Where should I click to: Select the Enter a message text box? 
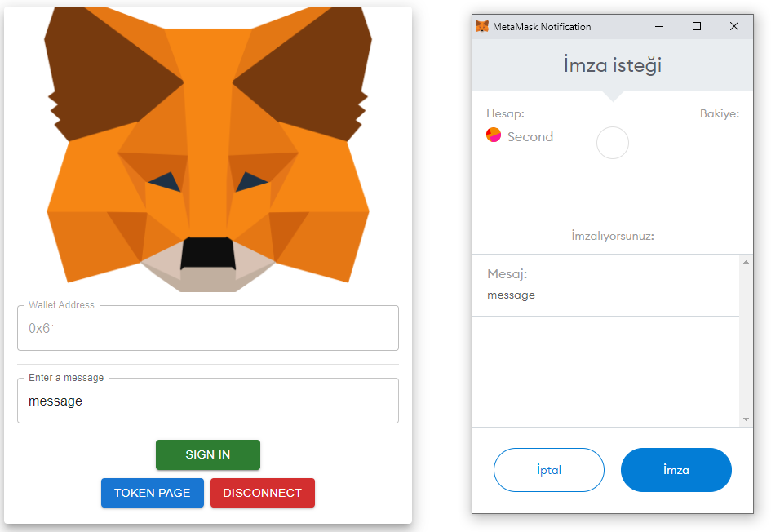(x=208, y=401)
